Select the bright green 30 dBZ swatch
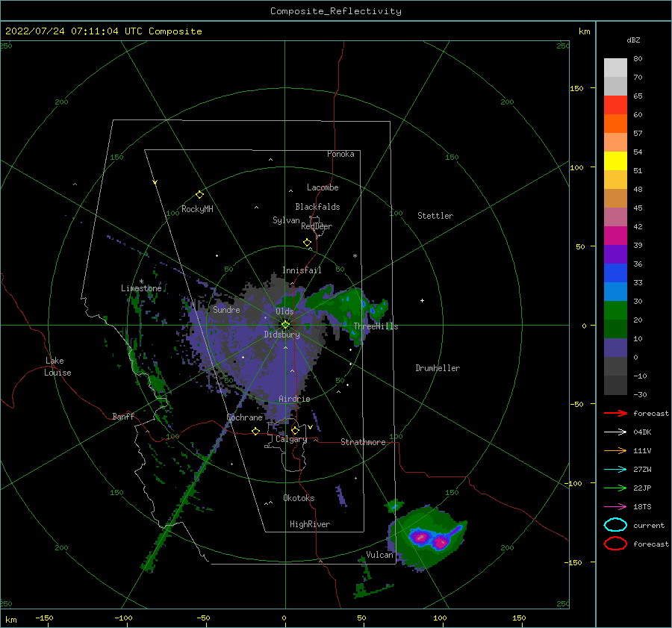 pyautogui.click(x=615, y=311)
